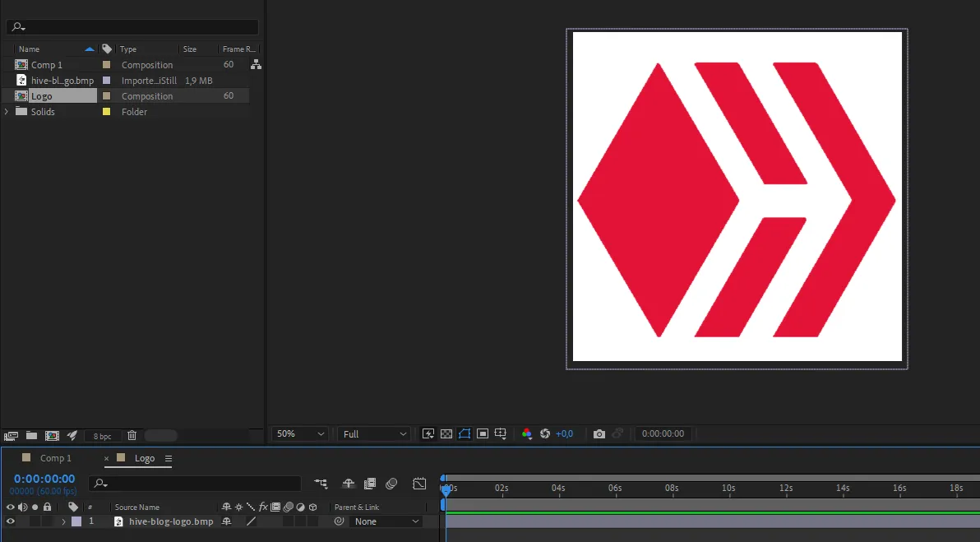Change the 8 bpc color depth
The image size is (980, 542).
point(102,437)
